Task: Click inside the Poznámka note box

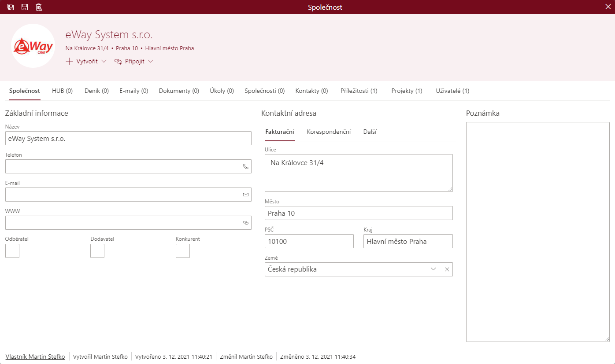Action: (x=538, y=232)
